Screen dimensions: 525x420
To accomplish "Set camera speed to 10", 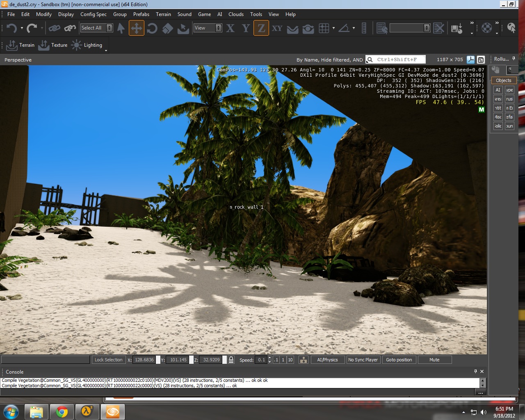I will click(x=290, y=360).
